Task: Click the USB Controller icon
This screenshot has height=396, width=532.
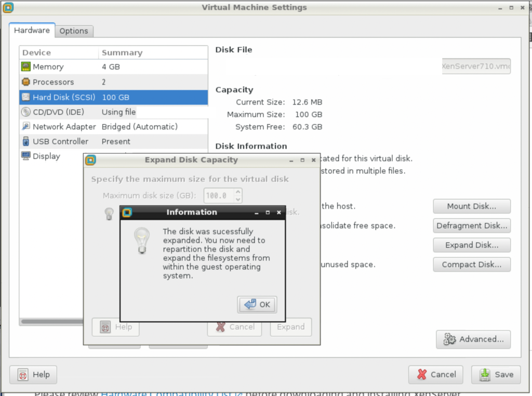Action: pos(26,141)
